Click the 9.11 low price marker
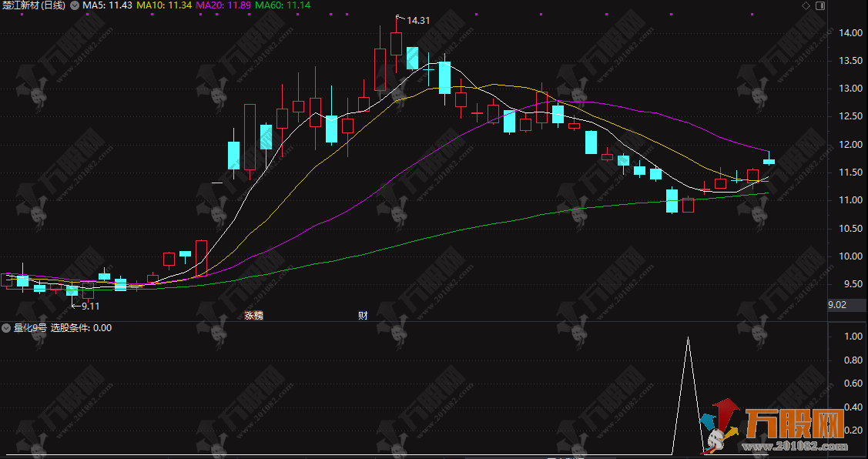 click(89, 306)
